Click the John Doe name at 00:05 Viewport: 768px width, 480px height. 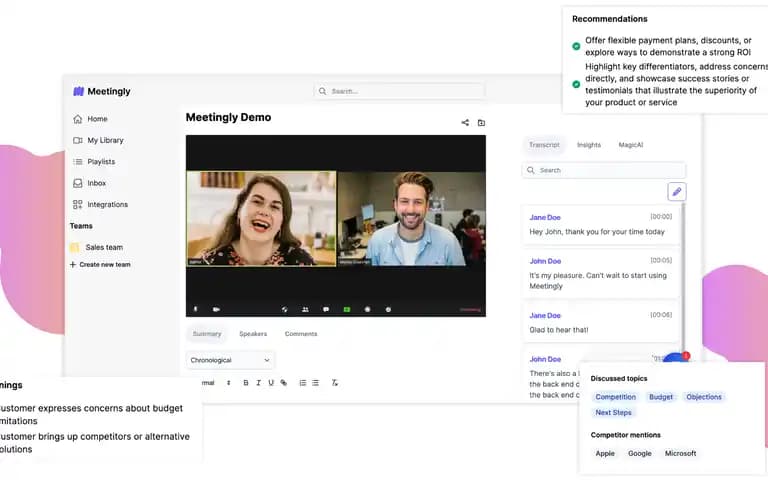tap(545, 262)
